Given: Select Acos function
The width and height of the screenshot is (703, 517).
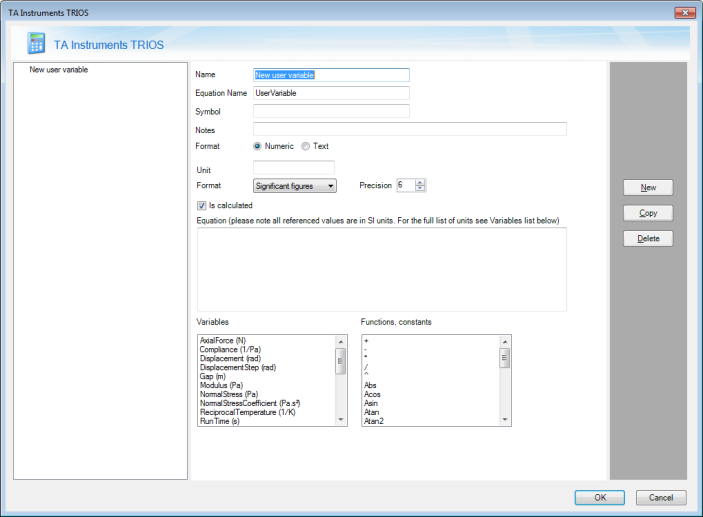Looking at the screenshot, I should pyautogui.click(x=372, y=394).
